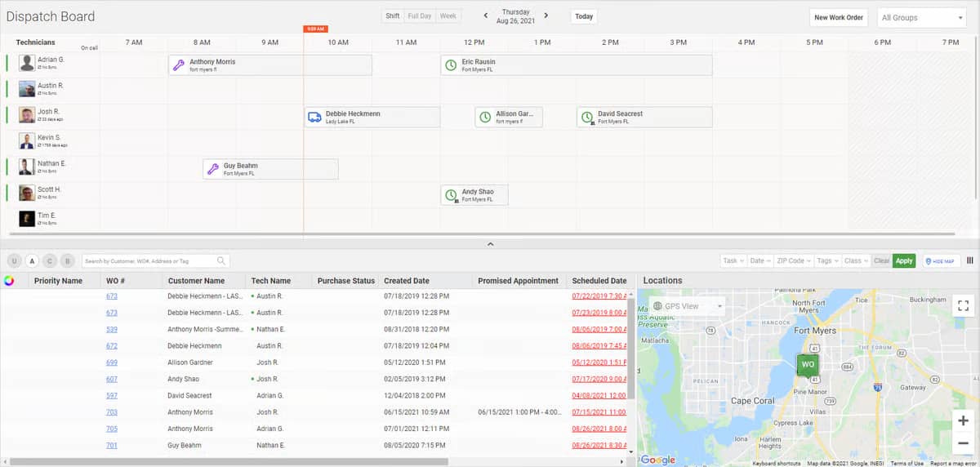Open the GPS View dropdown
Image resolution: width=980 pixels, height=467 pixels.
tap(688, 306)
